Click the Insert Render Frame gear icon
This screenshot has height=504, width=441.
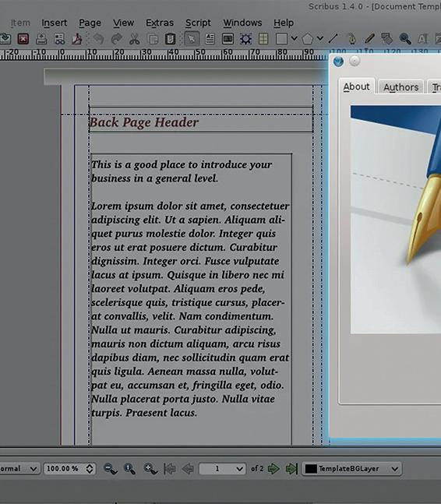point(245,39)
